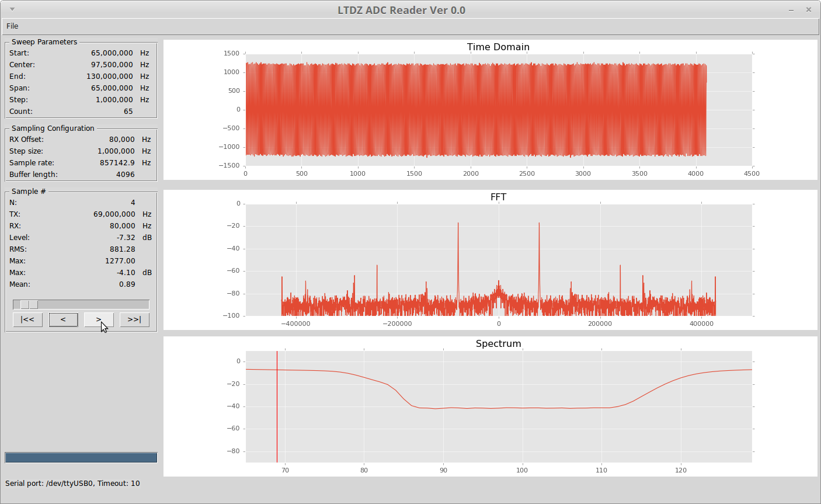Image resolution: width=821 pixels, height=504 pixels.
Task: Click the RMS value 881.28
Action: tap(123, 249)
